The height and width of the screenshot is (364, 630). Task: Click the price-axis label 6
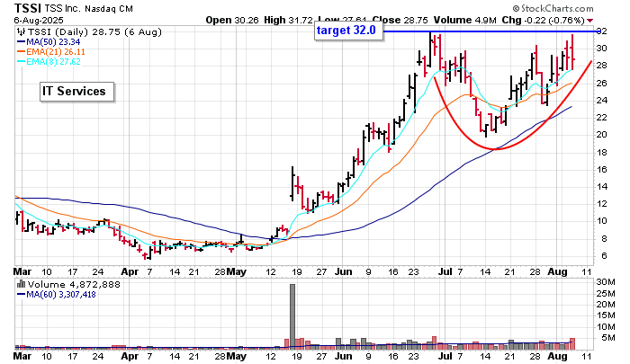pyautogui.click(x=604, y=256)
